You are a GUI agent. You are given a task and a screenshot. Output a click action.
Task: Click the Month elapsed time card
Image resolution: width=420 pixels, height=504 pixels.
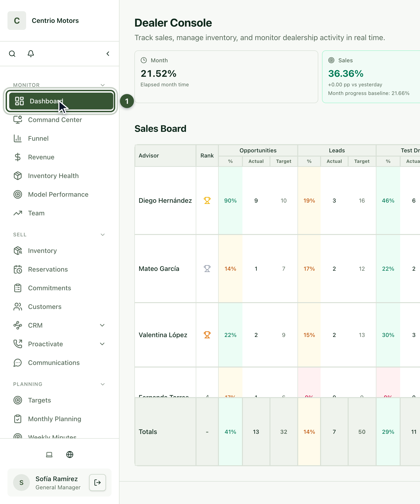coord(226,77)
